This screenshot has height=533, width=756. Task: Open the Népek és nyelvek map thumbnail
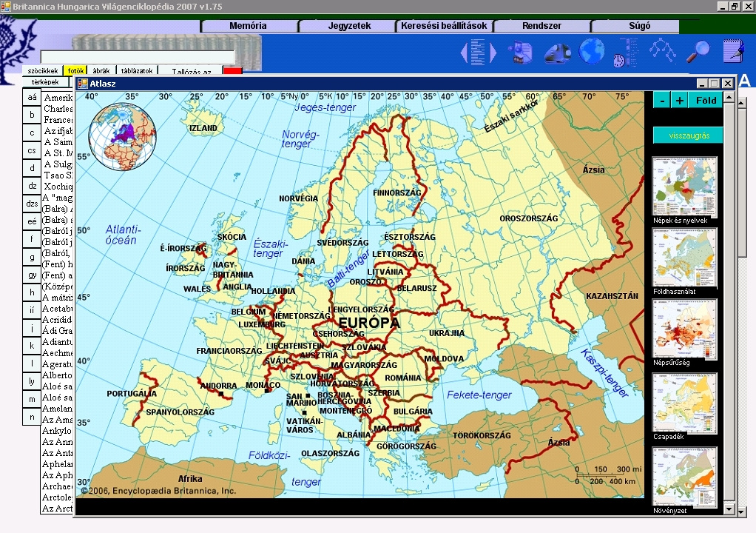[x=684, y=187]
